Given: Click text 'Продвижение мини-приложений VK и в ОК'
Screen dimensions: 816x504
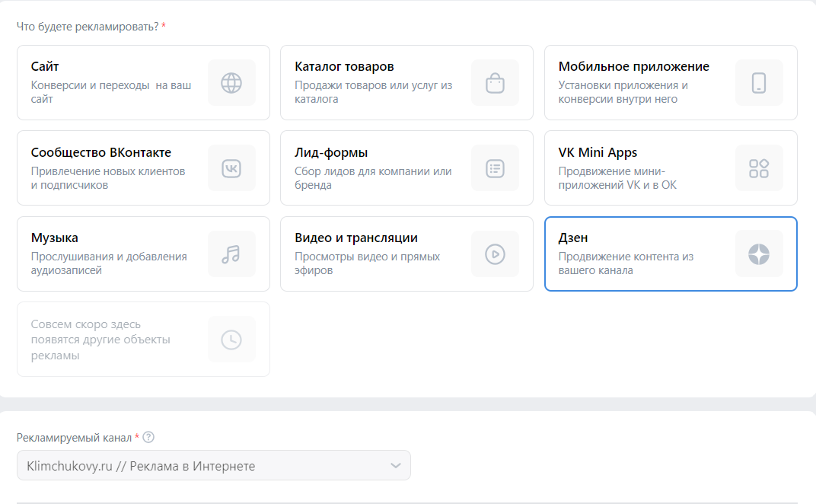Looking at the screenshot, I should pyautogui.click(x=617, y=177).
